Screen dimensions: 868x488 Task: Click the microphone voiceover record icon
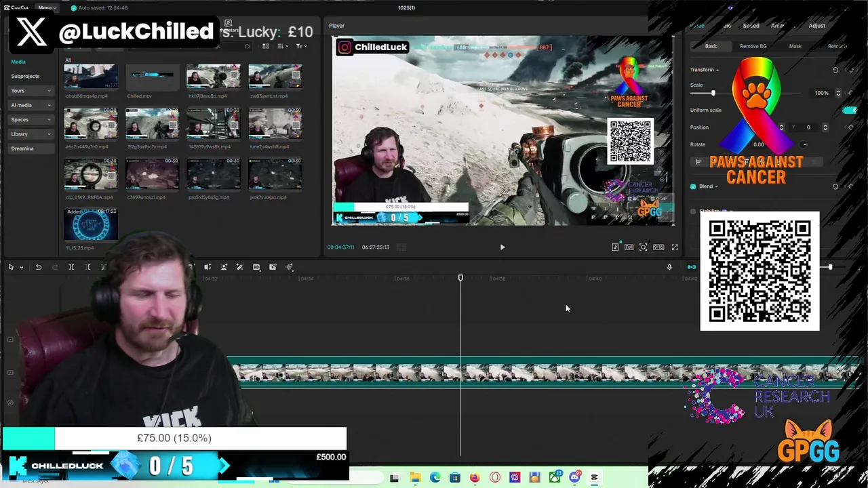point(669,267)
